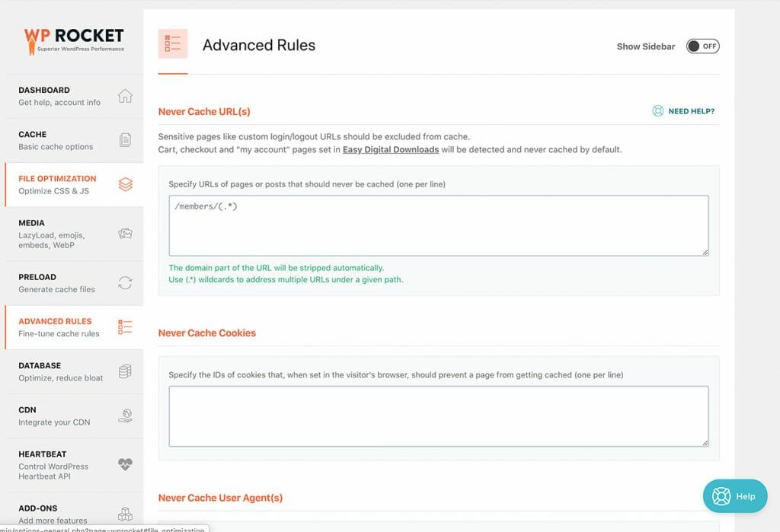The height and width of the screenshot is (532, 780).
Task: Click the wildcards hint text
Action: pos(286,279)
